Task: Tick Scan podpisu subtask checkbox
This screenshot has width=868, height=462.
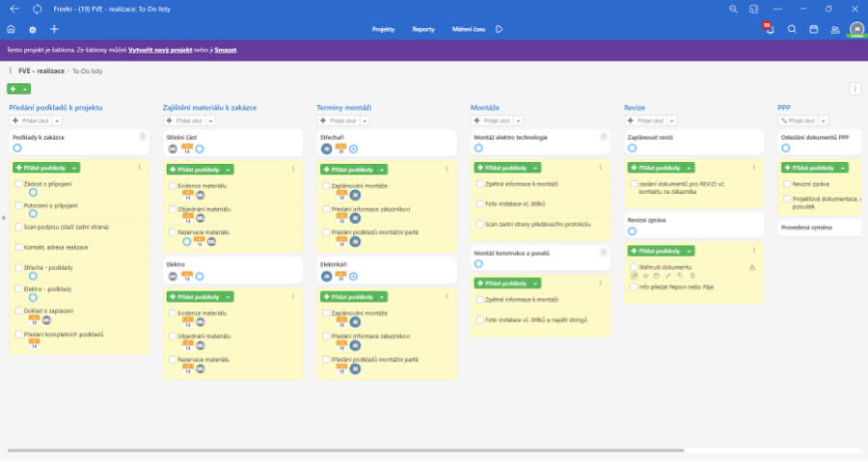Action: click(x=19, y=227)
